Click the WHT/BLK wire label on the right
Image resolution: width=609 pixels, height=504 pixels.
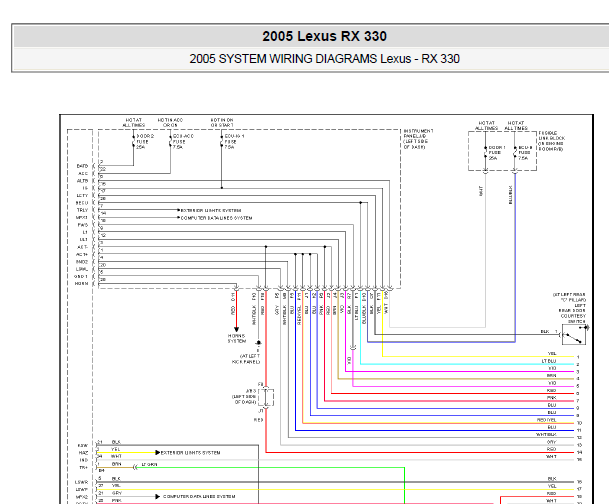point(546,434)
